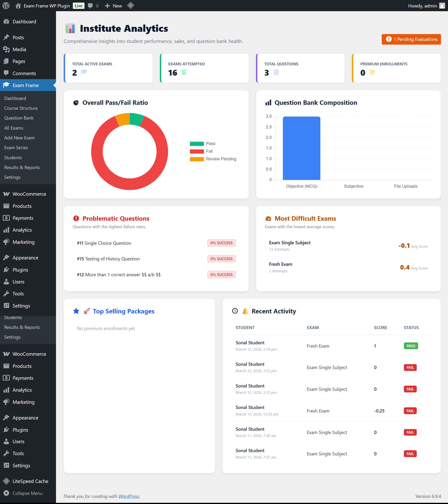The height and width of the screenshot is (504, 448).
Task: Open Results & Reports under Exam Frame
Action: [22, 167]
